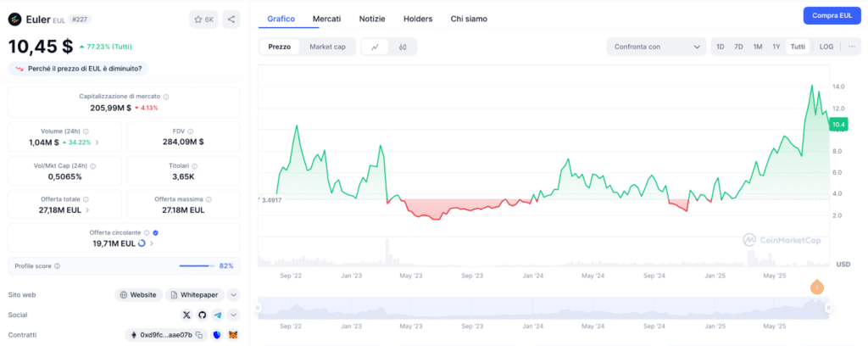Click the 205,99M $ market cap value
The image size is (868, 346).
click(111, 108)
